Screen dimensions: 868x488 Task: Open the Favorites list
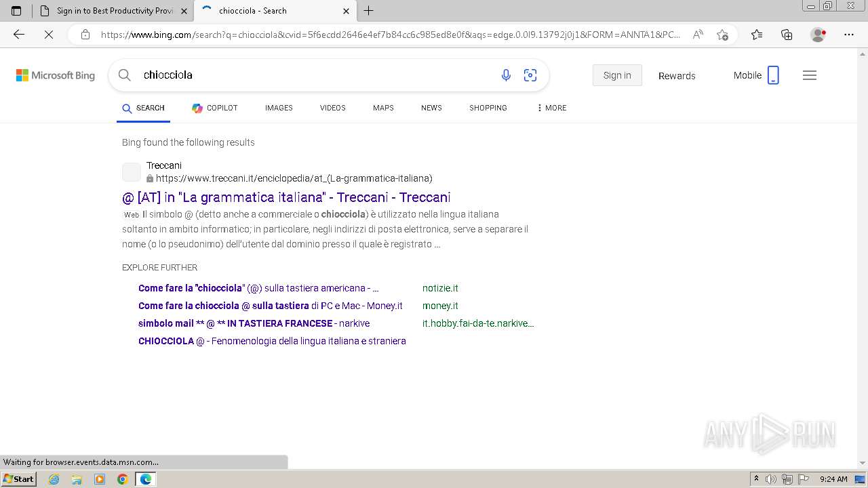pos(757,35)
